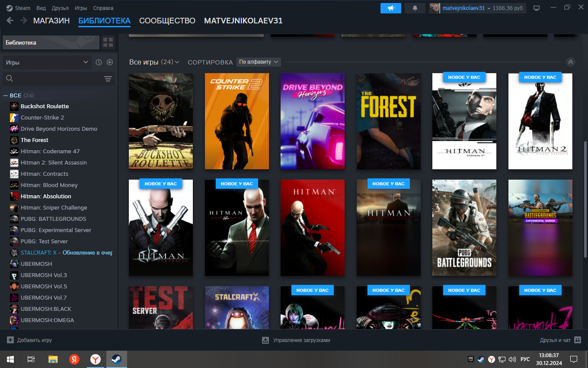Screen dimensions: 588x368
Task: Open Task View on the taskbar
Action: [x=31, y=359]
